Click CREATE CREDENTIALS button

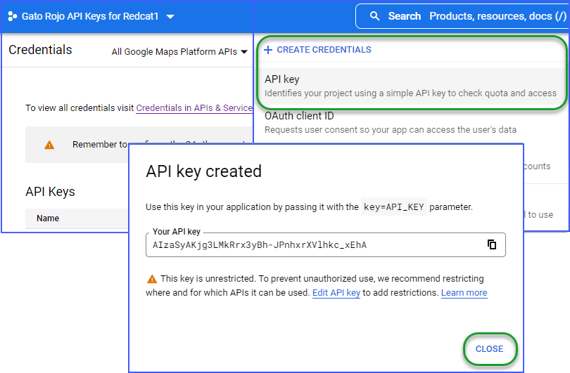tap(318, 50)
